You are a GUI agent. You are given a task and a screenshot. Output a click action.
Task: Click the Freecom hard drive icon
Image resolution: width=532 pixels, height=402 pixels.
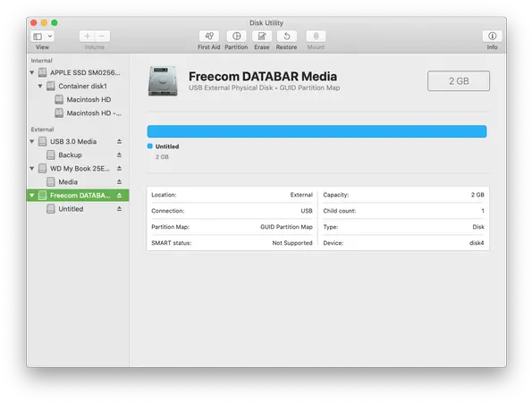pyautogui.click(x=163, y=81)
